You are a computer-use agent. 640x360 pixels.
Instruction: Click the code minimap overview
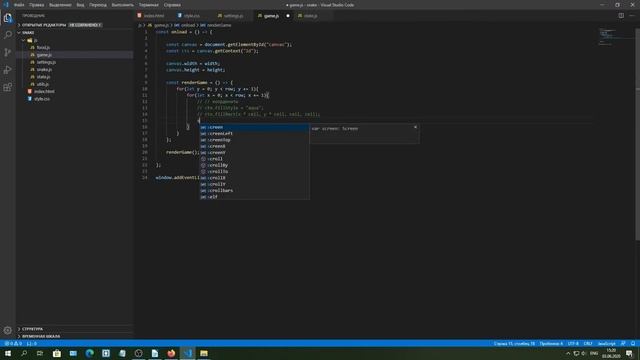coord(615,38)
